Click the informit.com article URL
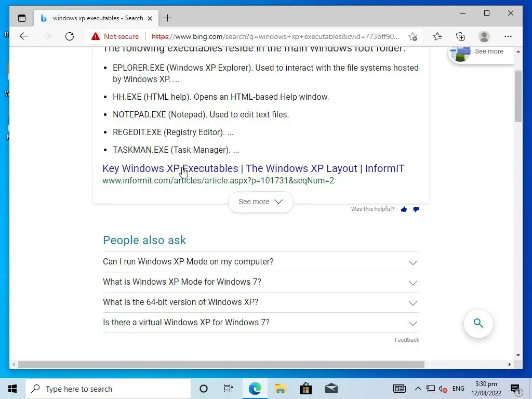This screenshot has width=532, height=399. [218, 180]
